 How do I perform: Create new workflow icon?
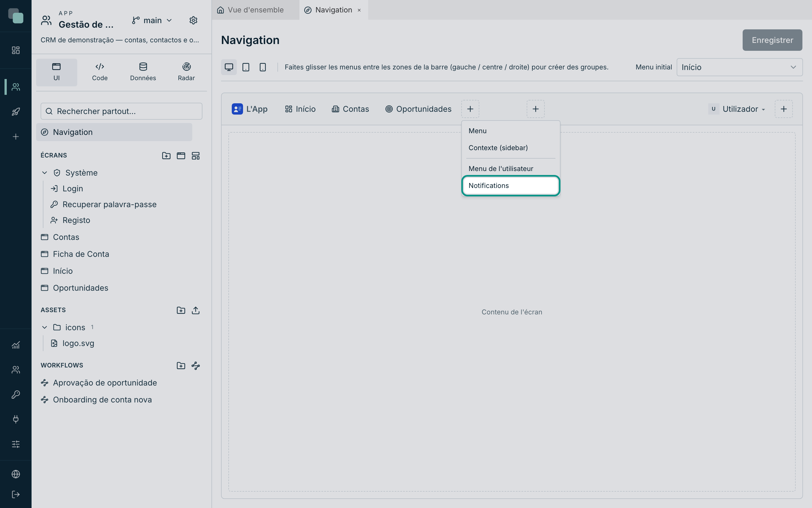coord(196,365)
